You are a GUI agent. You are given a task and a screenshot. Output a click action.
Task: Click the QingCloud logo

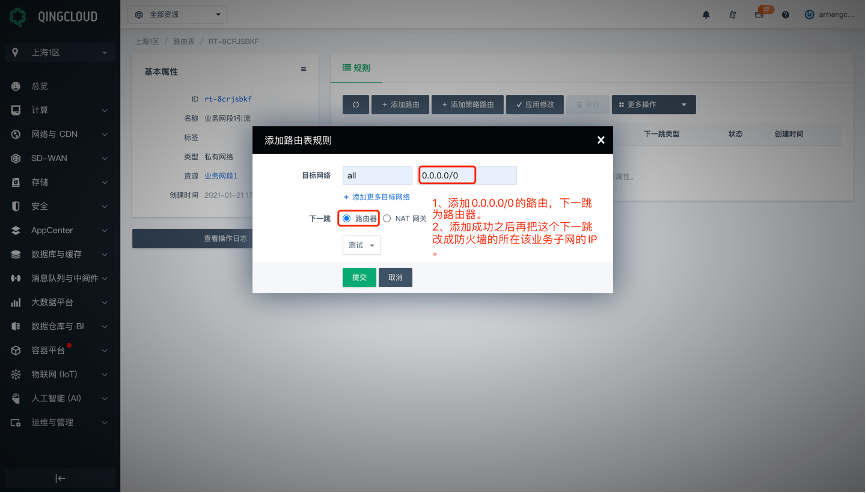point(17,16)
